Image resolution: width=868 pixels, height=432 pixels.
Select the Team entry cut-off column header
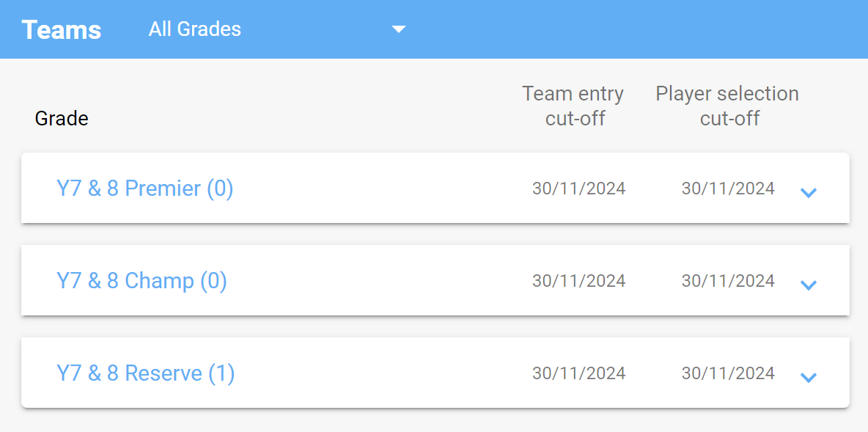(x=573, y=106)
